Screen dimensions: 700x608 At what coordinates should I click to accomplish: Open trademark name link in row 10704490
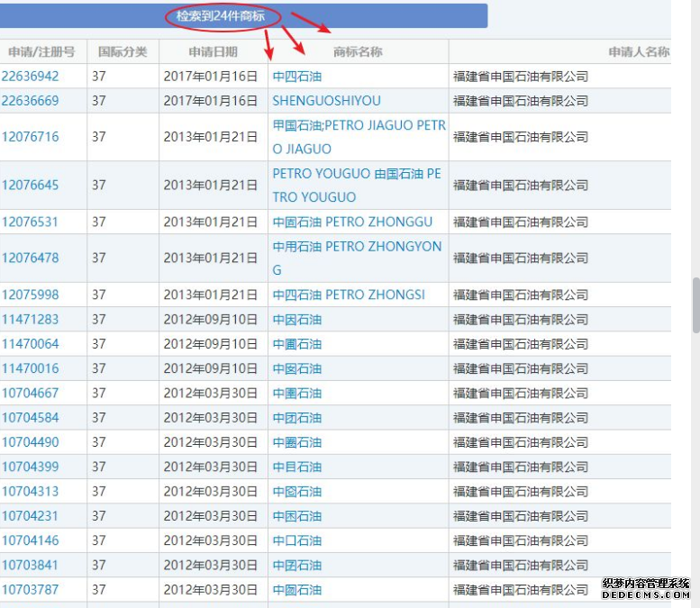(x=297, y=442)
